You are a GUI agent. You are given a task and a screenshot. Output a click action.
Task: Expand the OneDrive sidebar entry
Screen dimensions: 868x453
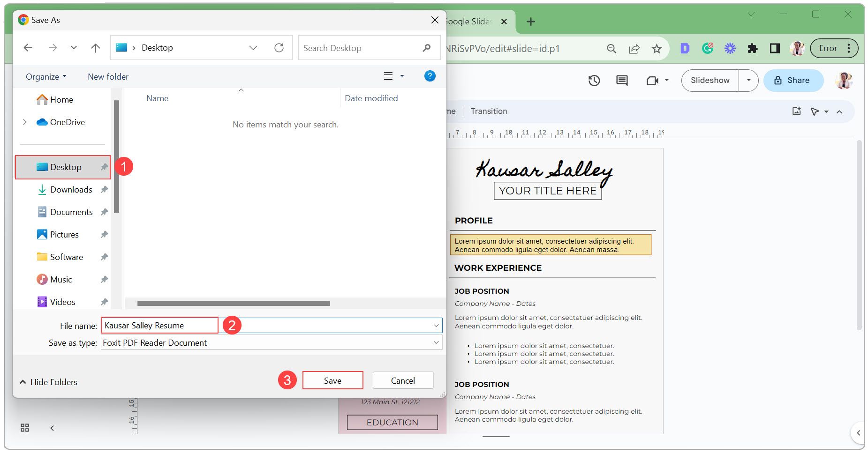tap(25, 122)
